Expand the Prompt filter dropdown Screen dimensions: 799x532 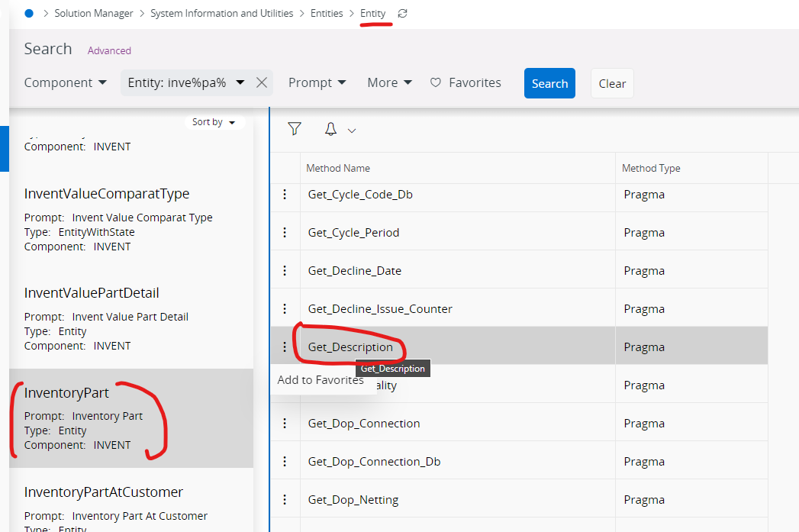point(317,82)
